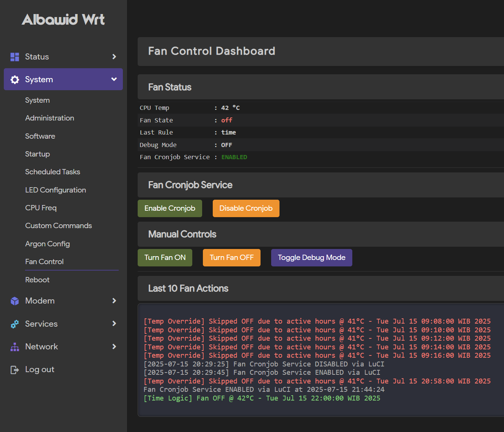The image size is (504, 432).
Task: Turn Fan OFF using the orange button
Action: (x=232, y=258)
